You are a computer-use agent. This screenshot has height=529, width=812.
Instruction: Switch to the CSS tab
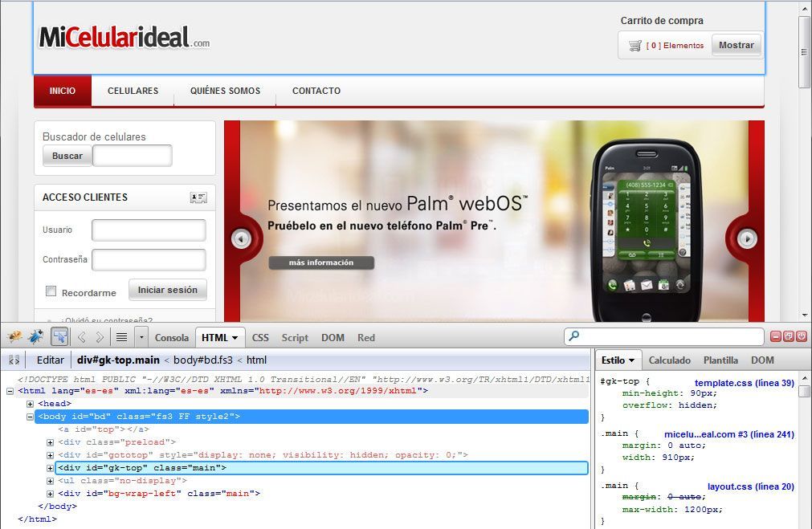(260, 337)
